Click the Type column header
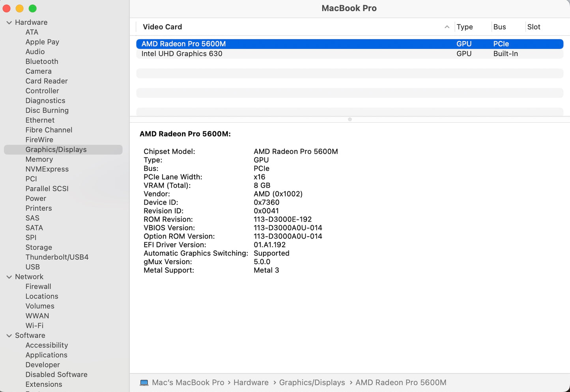The height and width of the screenshot is (392, 570). (x=464, y=27)
